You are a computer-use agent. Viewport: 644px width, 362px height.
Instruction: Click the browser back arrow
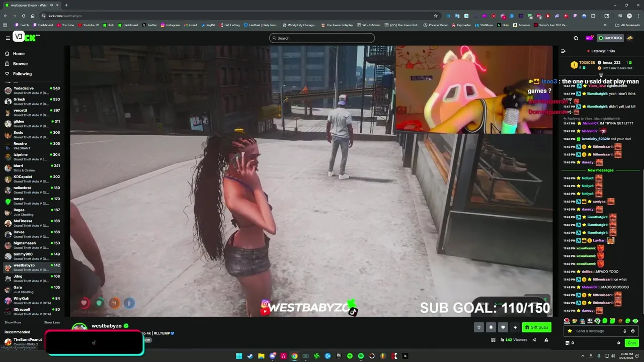[5, 16]
